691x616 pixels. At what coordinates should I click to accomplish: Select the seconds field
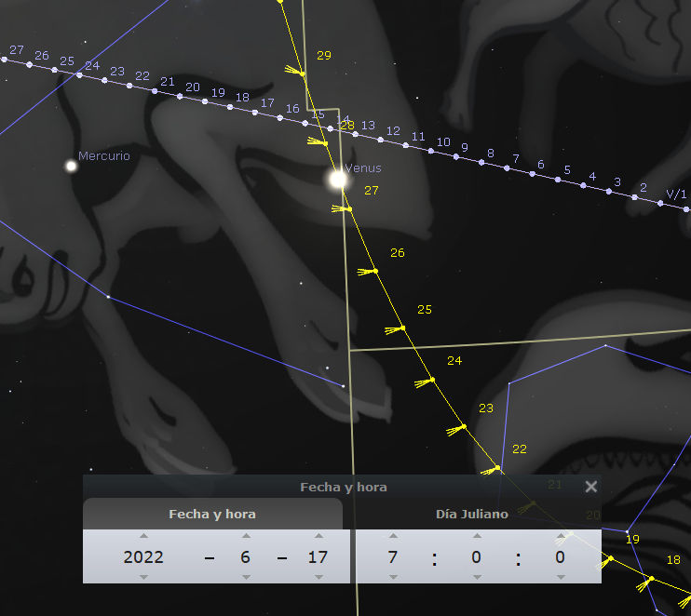click(560, 557)
